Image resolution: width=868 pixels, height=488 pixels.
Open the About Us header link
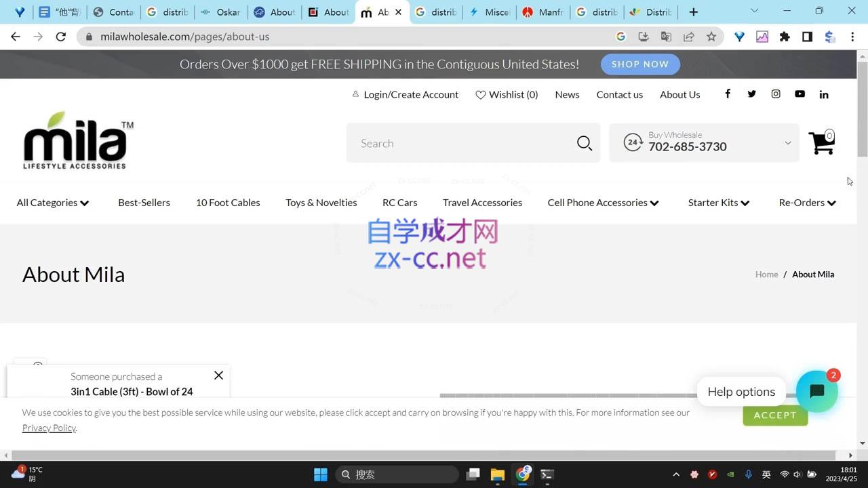680,94
